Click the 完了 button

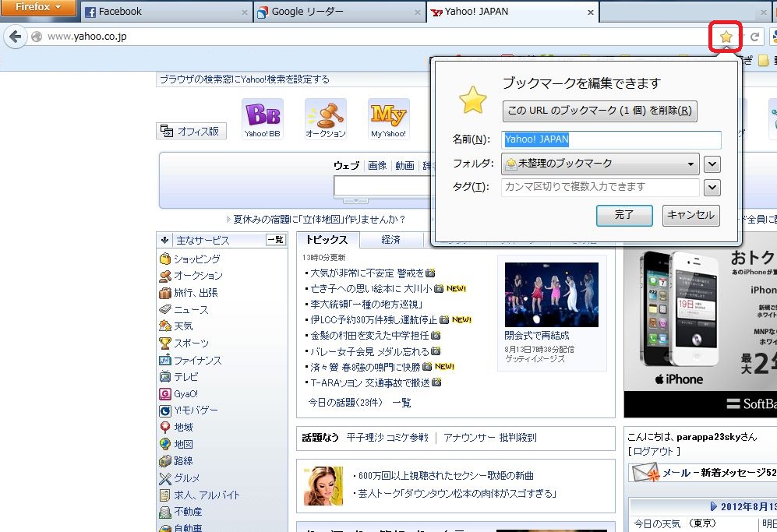click(x=624, y=215)
